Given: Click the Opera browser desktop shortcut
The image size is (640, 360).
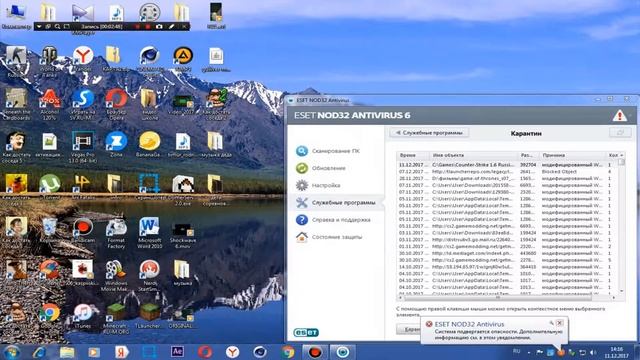Looking at the screenshot, I should 116,104.
